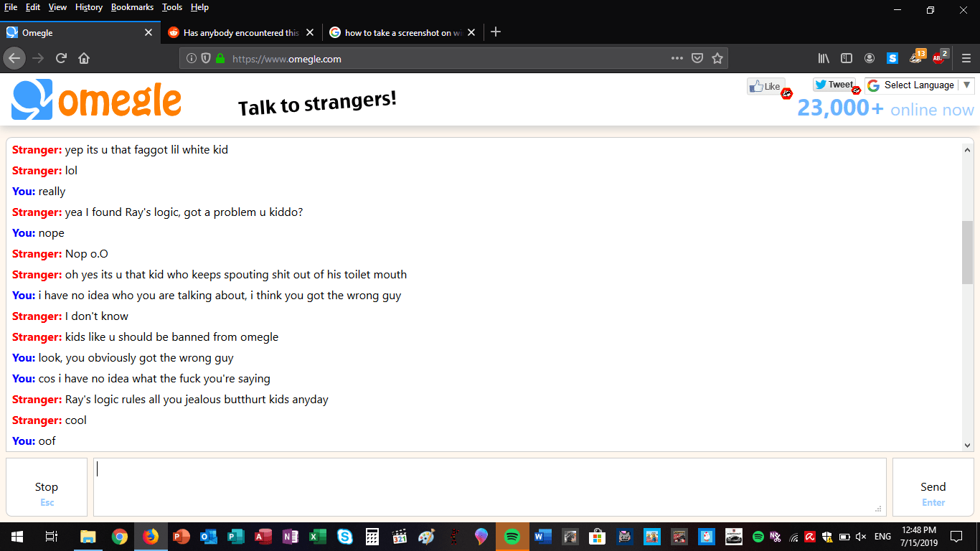The image size is (980, 551).
Task: Click the tracking protection shield icon
Action: pyautogui.click(x=207, y=58)
